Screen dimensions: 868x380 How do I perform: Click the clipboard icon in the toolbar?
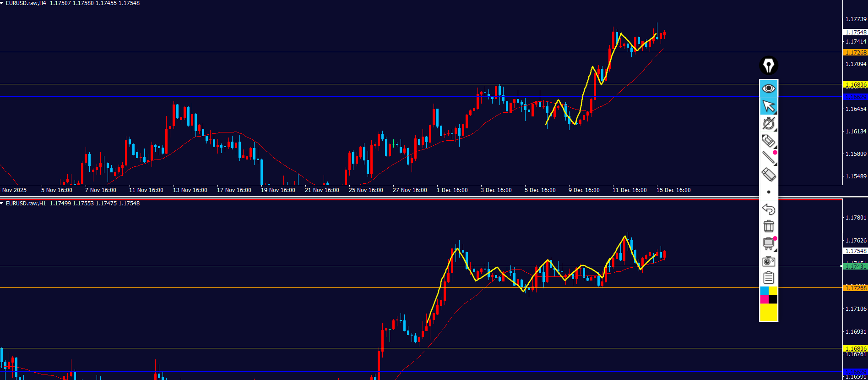(768, 278)
